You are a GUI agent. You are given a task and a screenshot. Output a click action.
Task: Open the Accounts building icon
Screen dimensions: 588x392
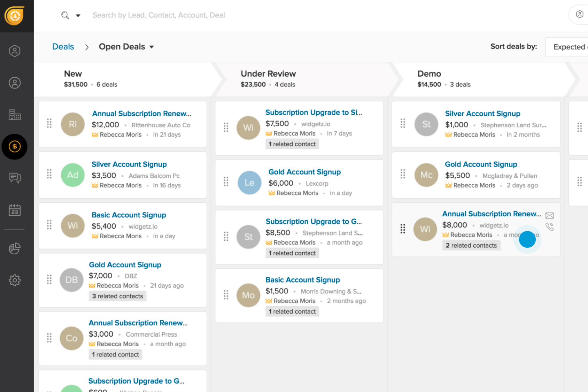(x=15, y=115)
